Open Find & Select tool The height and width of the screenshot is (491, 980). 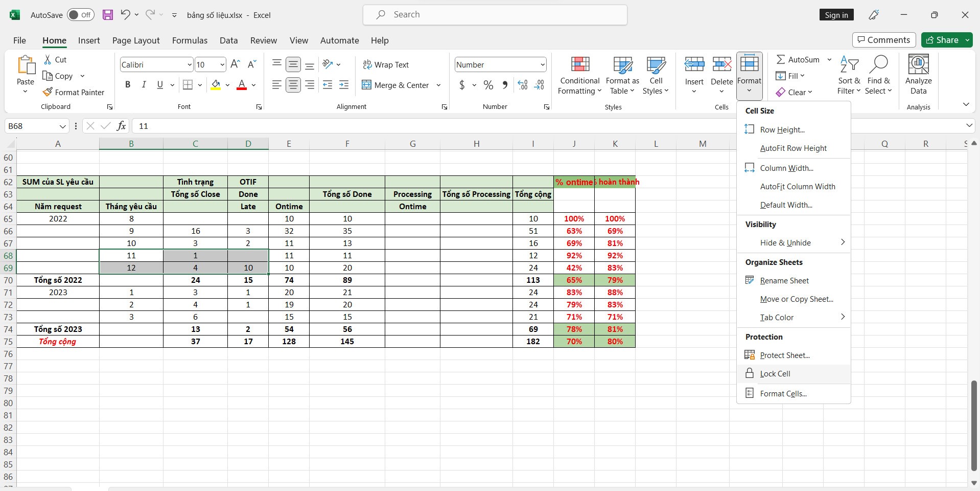point(879,75)
